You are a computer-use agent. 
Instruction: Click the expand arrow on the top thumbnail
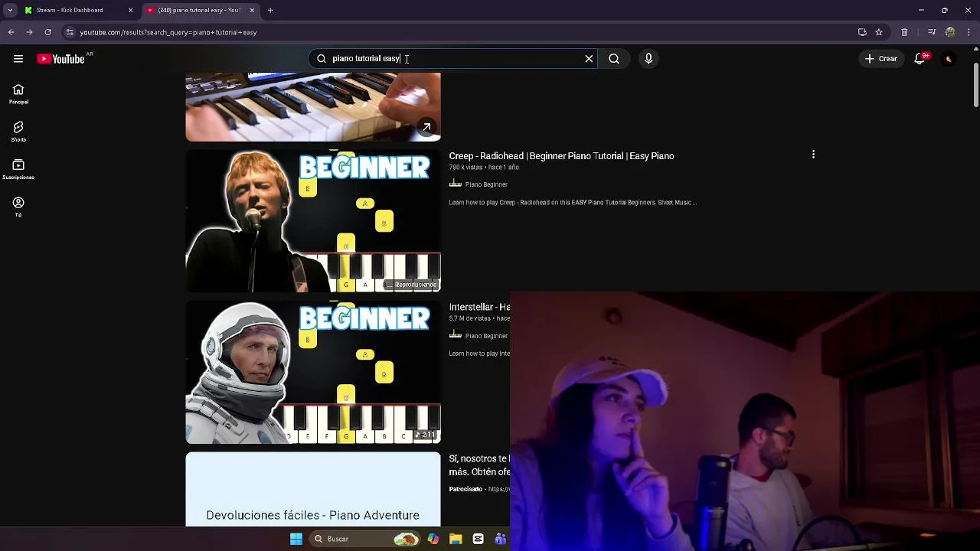pyautogui.click(x=426, y=127)
